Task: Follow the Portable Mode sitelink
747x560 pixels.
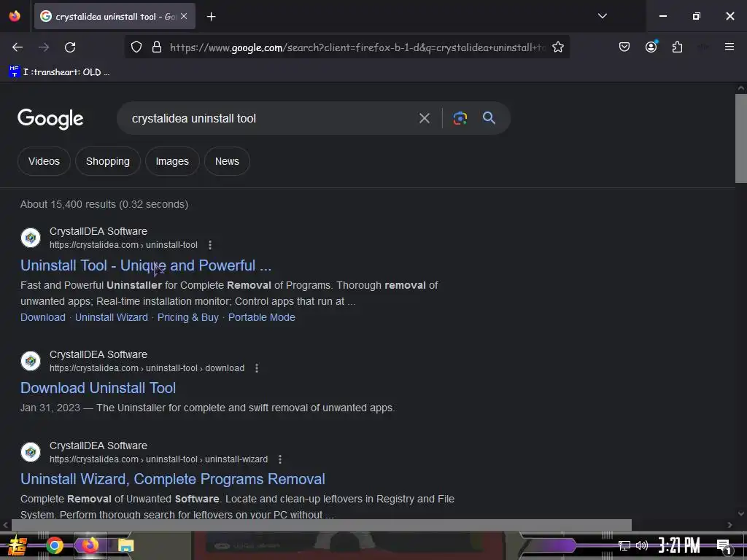Action: click(x=262, y=317)
